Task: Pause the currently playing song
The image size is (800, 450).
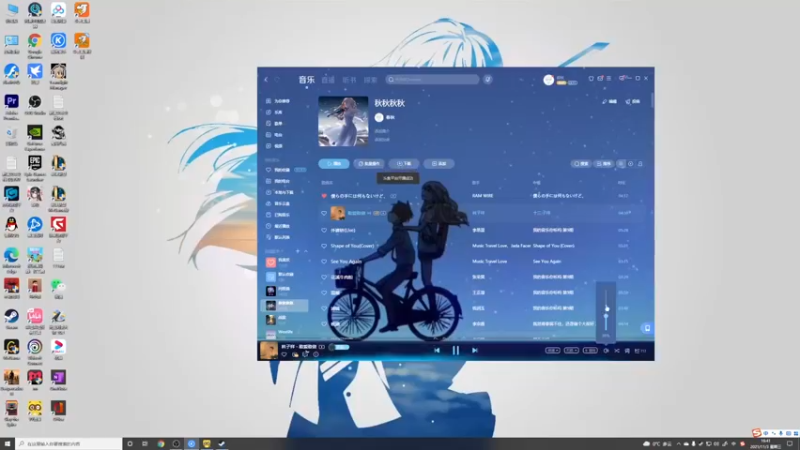Action: (456, 351)
